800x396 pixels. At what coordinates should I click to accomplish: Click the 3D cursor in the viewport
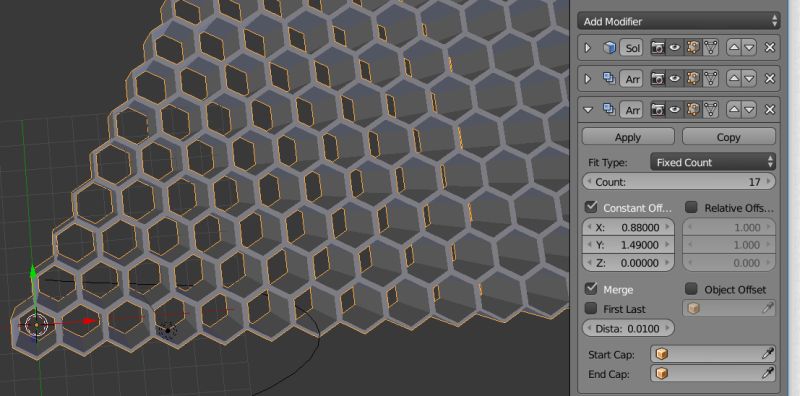click(36, 325)
